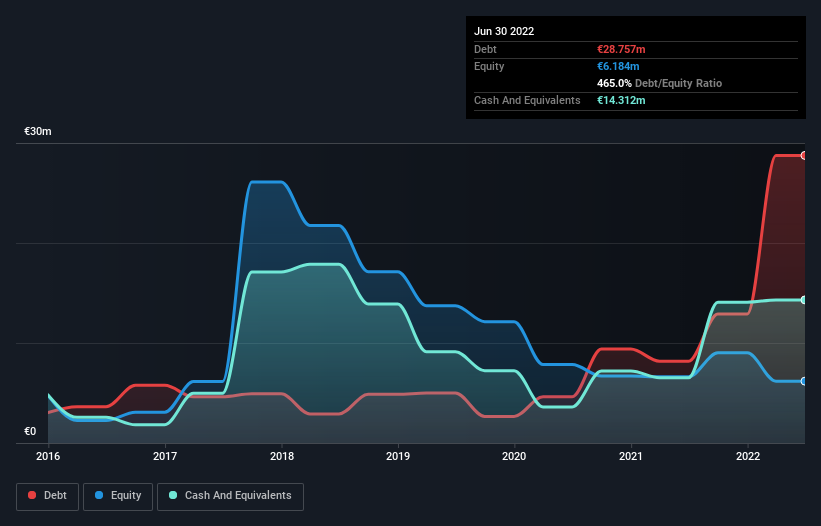The height and width of the screenshot is (526, 821).
Task: Click the 2022 x-axis label
Action: [x=748, y=456]
